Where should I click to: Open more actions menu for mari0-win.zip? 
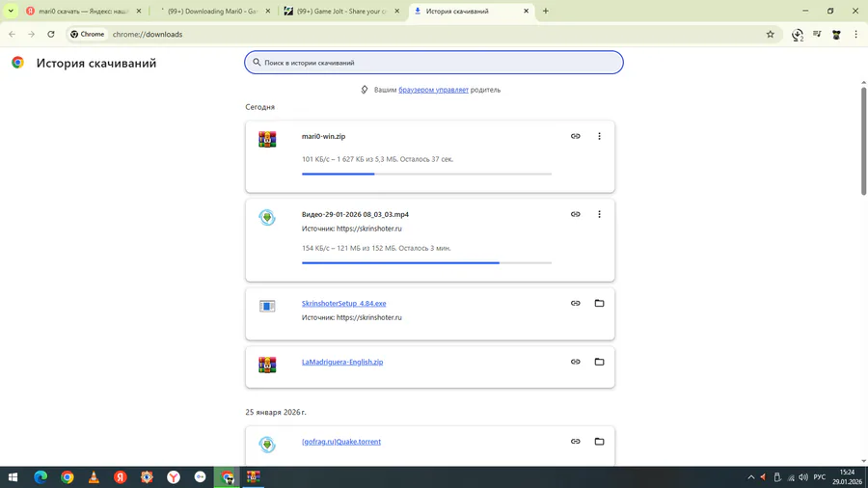[599, 136]
